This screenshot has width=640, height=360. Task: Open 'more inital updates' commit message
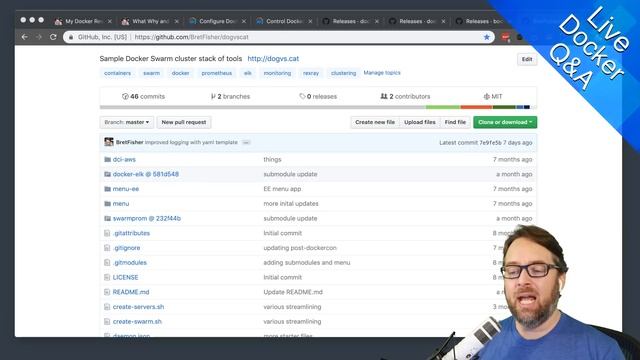[291, 203]
